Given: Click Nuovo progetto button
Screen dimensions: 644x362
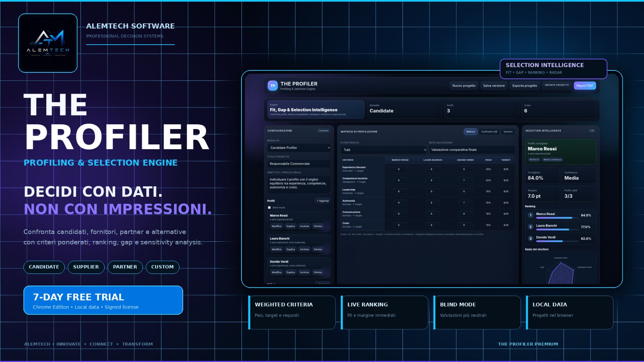Looking at the screenshot, I should tap(464, 86).
